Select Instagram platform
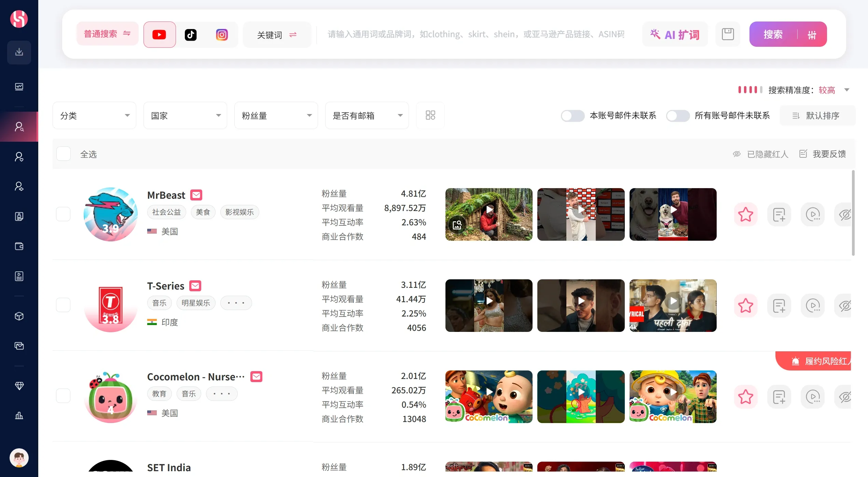This screenshot has width=868, height=477. [222, 34]
